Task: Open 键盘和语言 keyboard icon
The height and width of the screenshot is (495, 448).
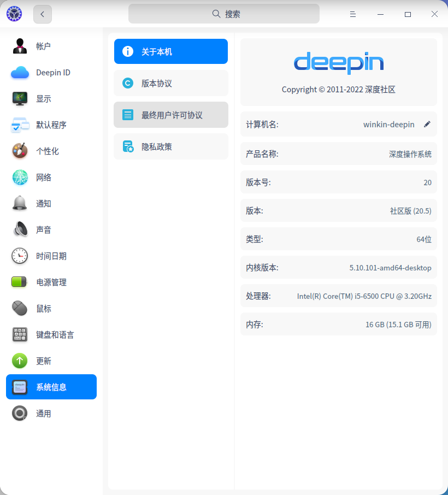Action: (20, 334)
